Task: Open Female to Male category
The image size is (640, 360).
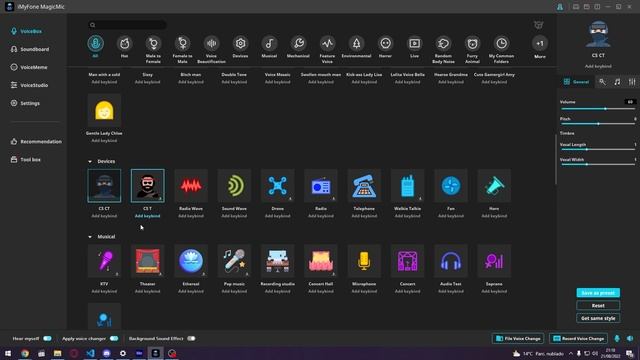Action: point(182,43)
